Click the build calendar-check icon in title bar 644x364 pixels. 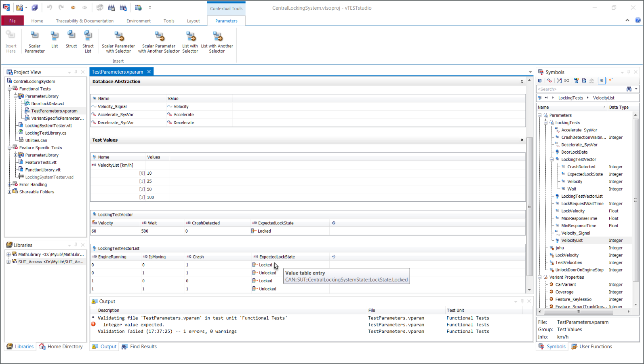coord(112,8)
